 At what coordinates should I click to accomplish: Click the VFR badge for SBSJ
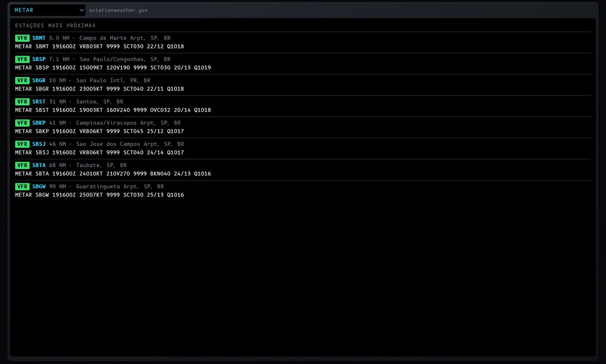click(22, 144)
